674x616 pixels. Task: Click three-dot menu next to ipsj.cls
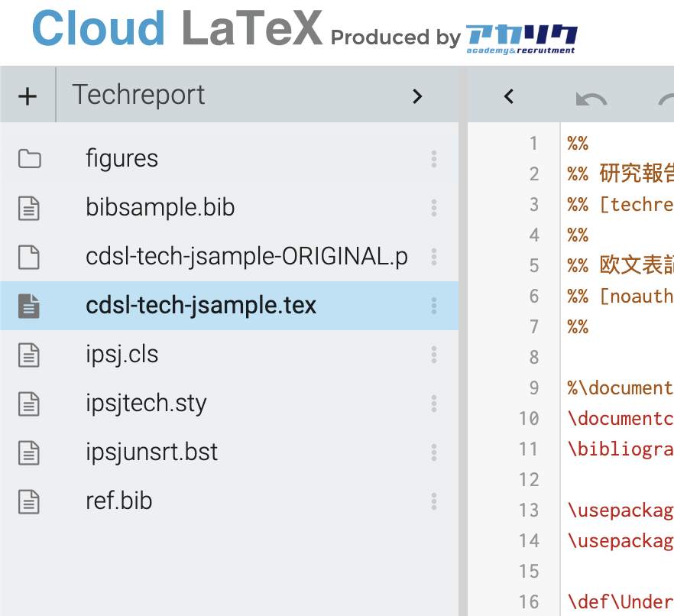[x=433, y=355]
